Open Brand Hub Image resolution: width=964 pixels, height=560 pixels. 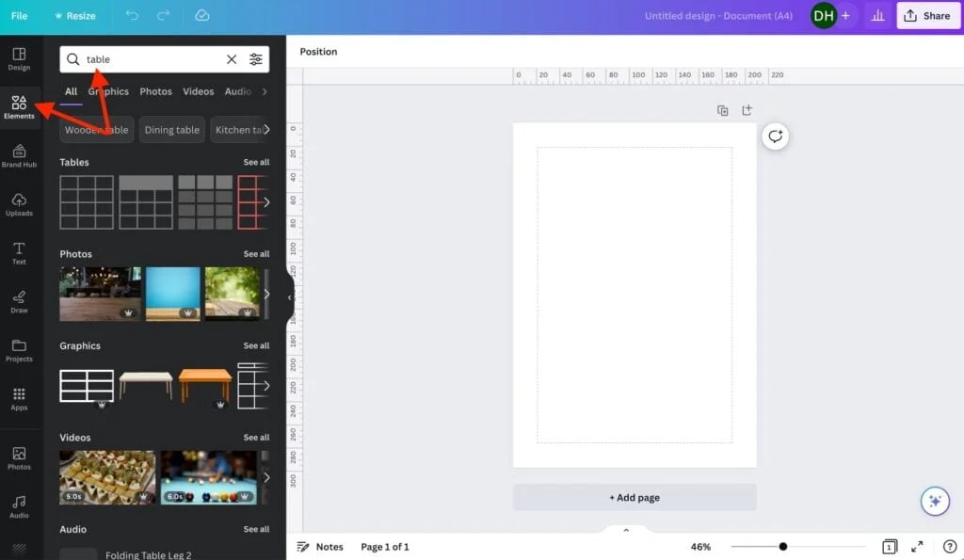coord(19,155)
